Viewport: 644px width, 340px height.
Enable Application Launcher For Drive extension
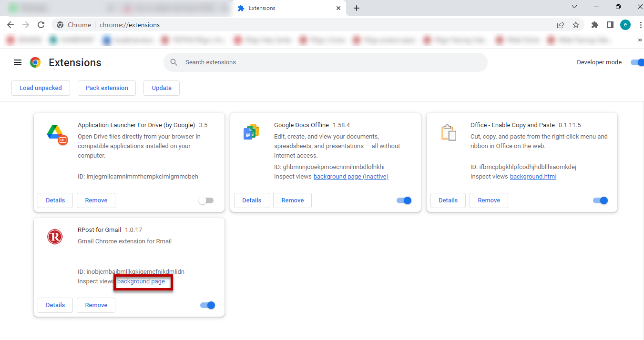point(206,200)
